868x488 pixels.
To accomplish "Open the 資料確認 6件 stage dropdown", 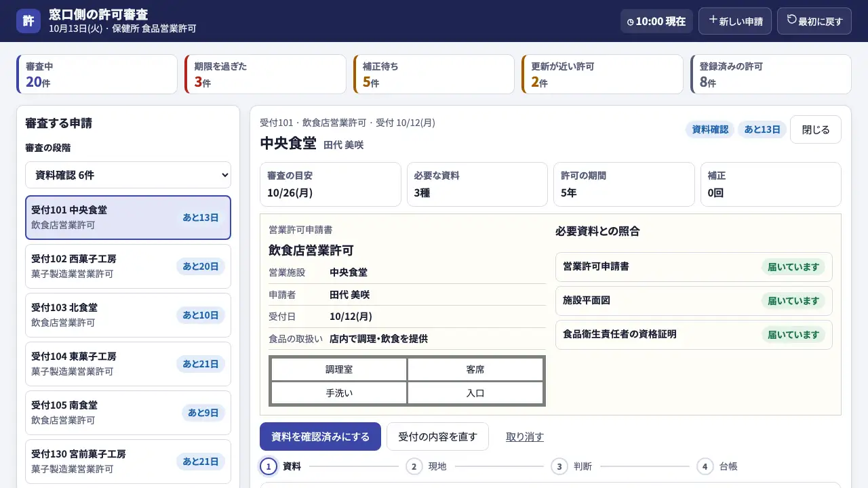I will 128,175.
